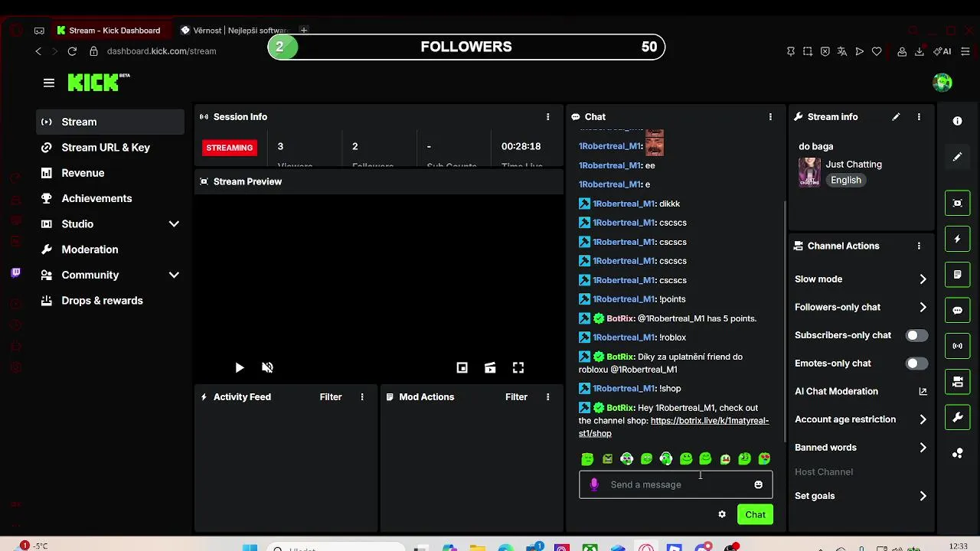The width and height of the screenshot is (980, 551).
Task: Click the document icon in right sidebar
Action: [957, 275]
